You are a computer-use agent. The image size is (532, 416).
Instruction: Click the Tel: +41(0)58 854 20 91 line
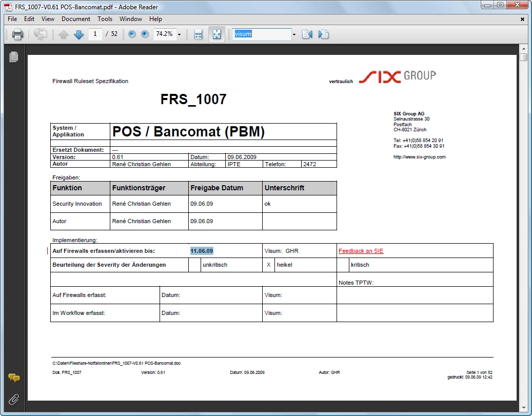click(418, 140)
